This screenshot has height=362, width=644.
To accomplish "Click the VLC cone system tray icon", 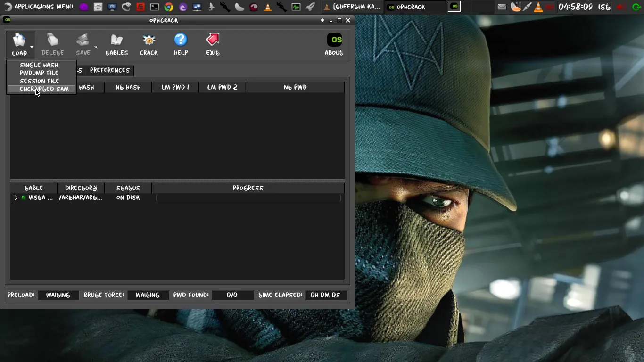I will pyautogui.click(x=538, y=7).
